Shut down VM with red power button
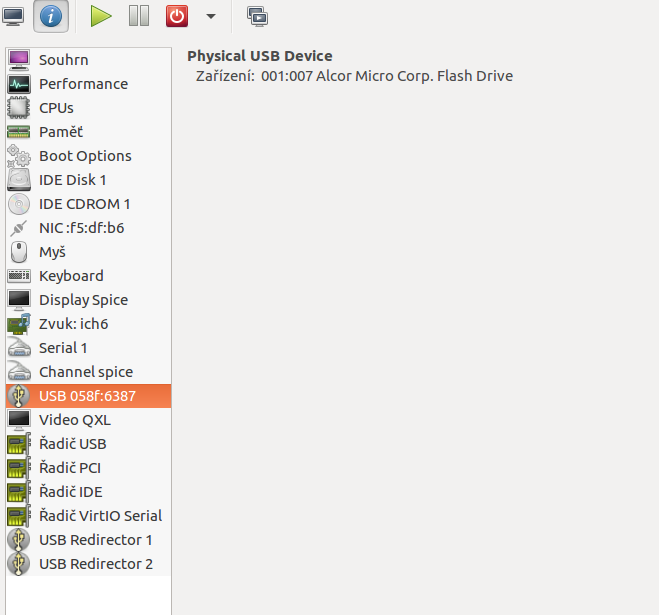Viewport: 659px width, 615px height. (177, 16)
